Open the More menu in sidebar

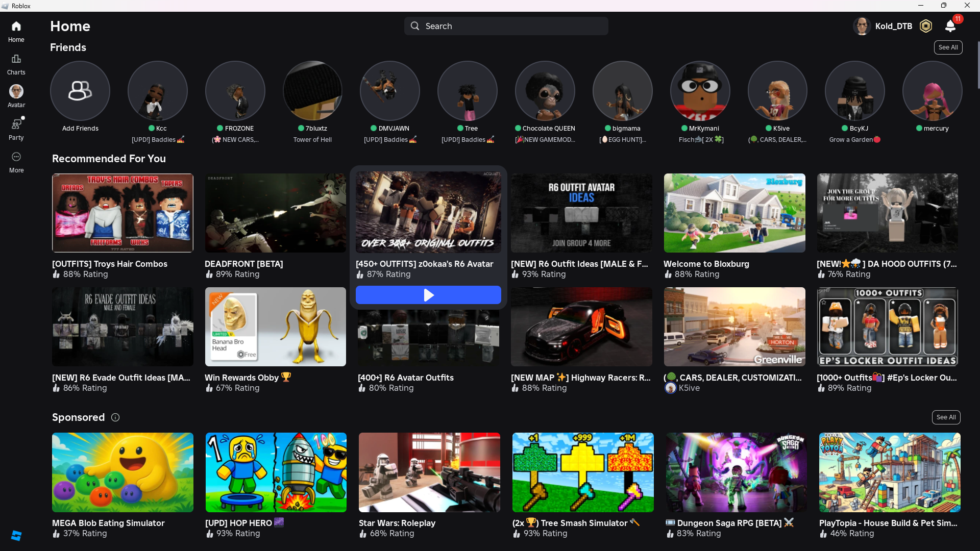click(x=16, y=162)
